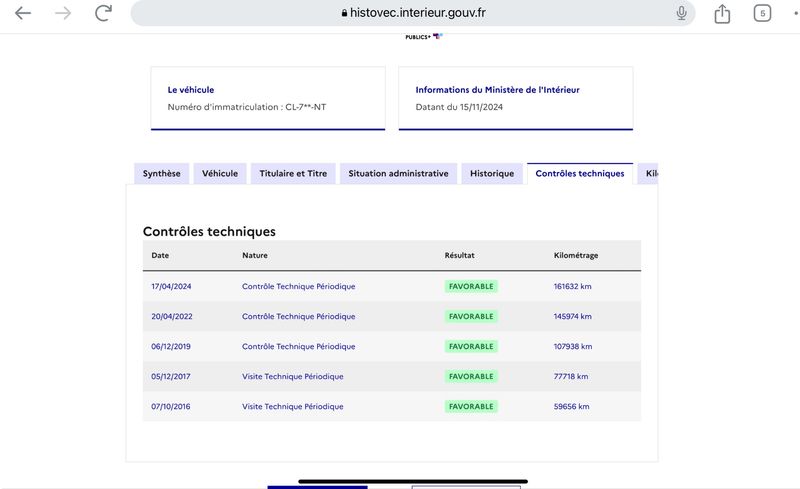Click the Date column header
Viewport: 800px width, 489px height.
[160, 255]
